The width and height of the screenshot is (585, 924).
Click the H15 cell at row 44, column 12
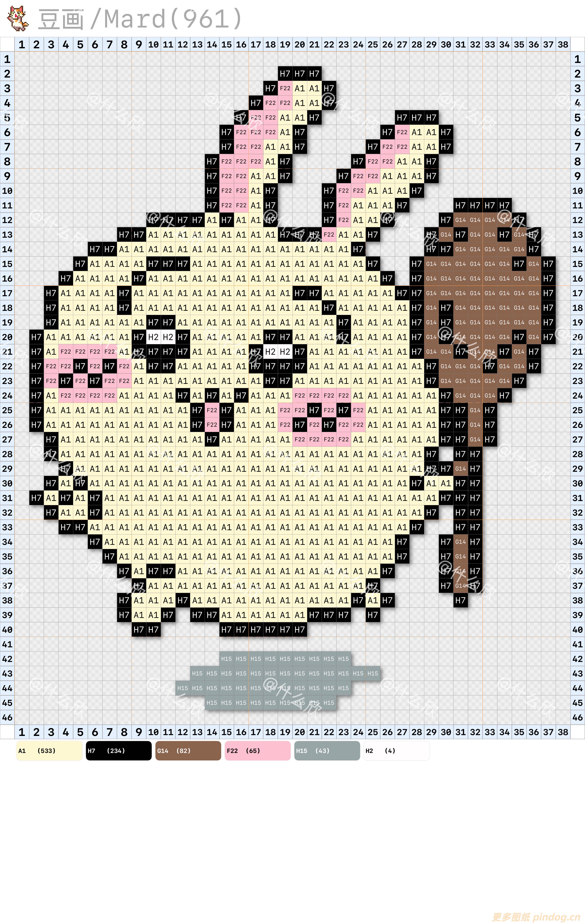click(x=183, y=688)
